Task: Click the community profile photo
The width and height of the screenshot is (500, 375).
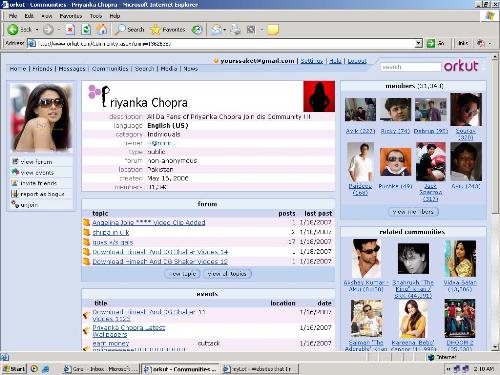Action: click(41, 118)
